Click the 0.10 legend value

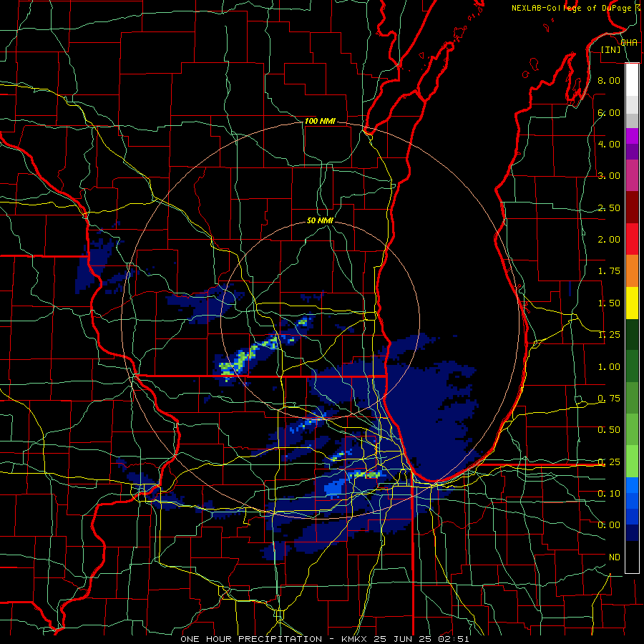point(609,494)
